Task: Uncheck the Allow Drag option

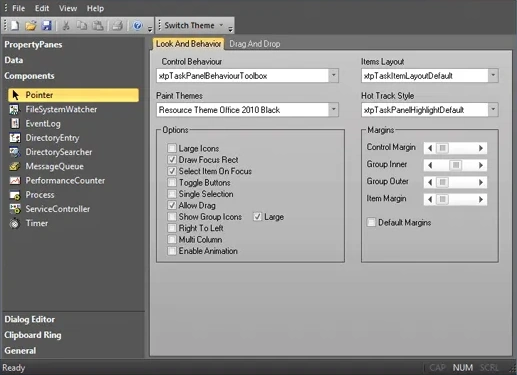Action: 172,205
